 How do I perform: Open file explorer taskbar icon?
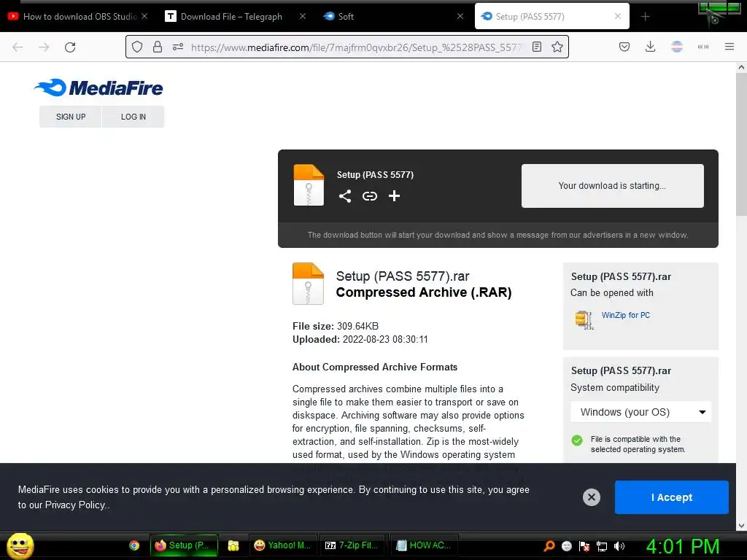[x=233, y=545]
